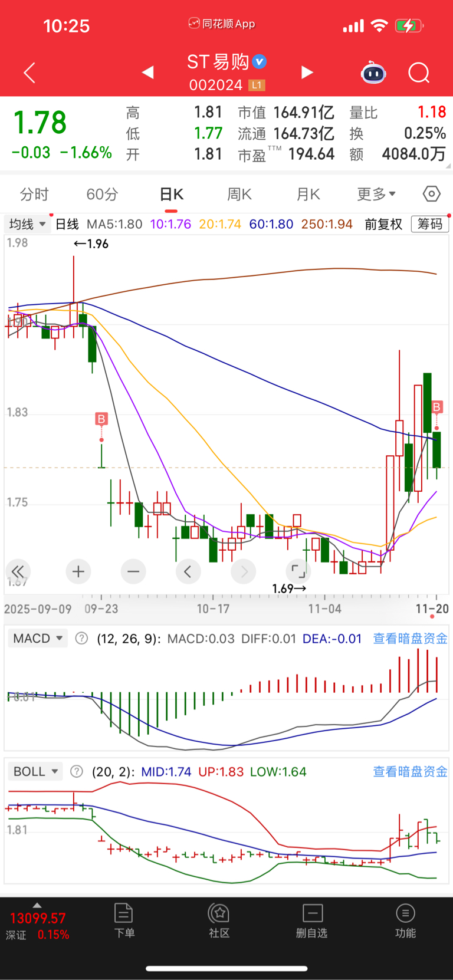
Task: Expand the 更多 more periods dropdown
Action: pyautogui.click(x=376, y=194)
